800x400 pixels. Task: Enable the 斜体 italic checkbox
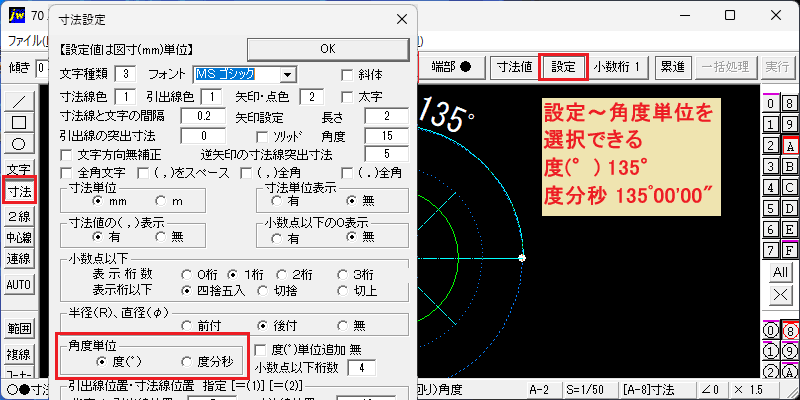[x=347, y=76]
